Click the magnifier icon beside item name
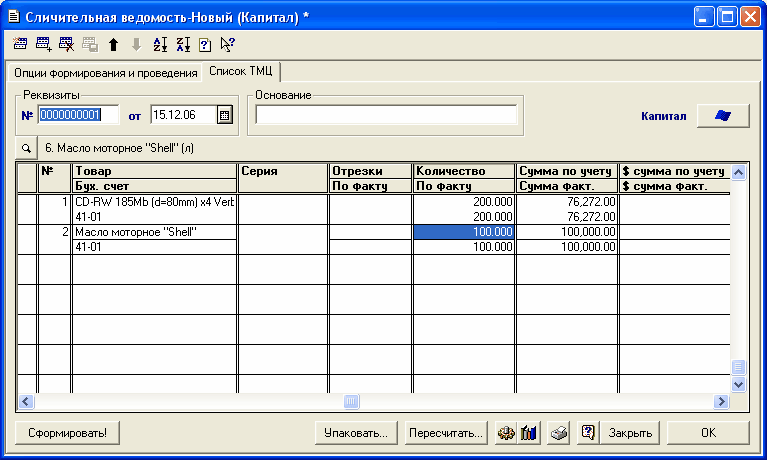The height and width of the screenshot is (460, 767). coord(26,147)
